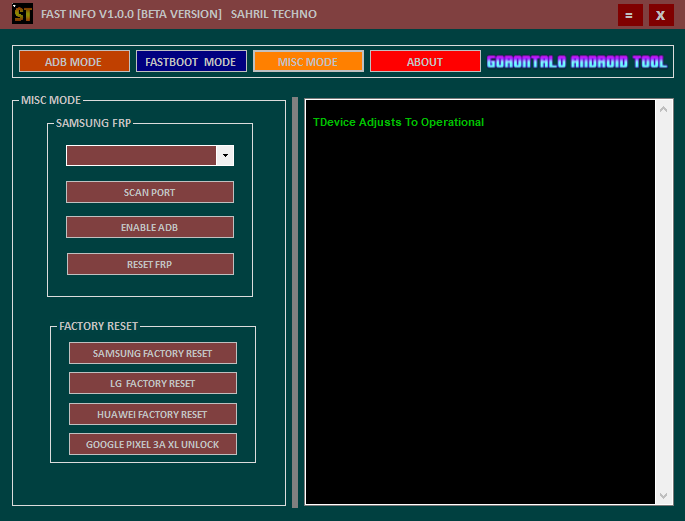Switch to ADB MODE tab
Screen dimensions: 685x521
pyautogui.click(x=74, y=61)
